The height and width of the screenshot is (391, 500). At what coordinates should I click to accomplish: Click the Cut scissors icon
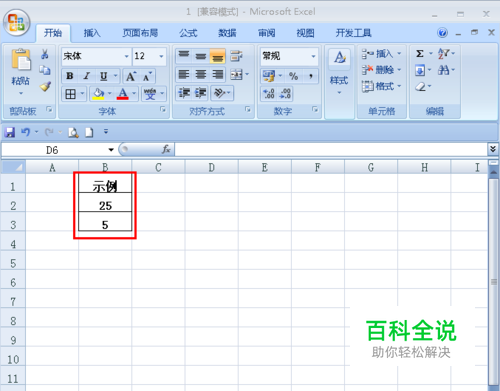point(45,54)
